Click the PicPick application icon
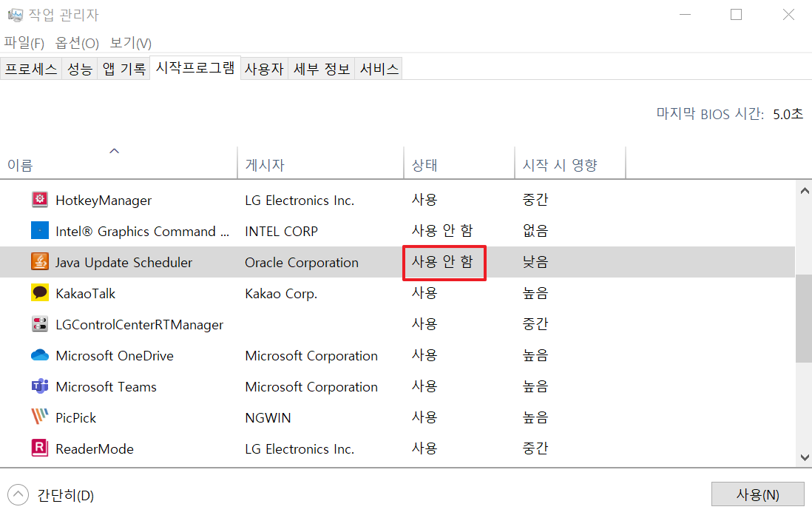Image resolution: width=812 pixels, height=521 pixels. (41, 417)
